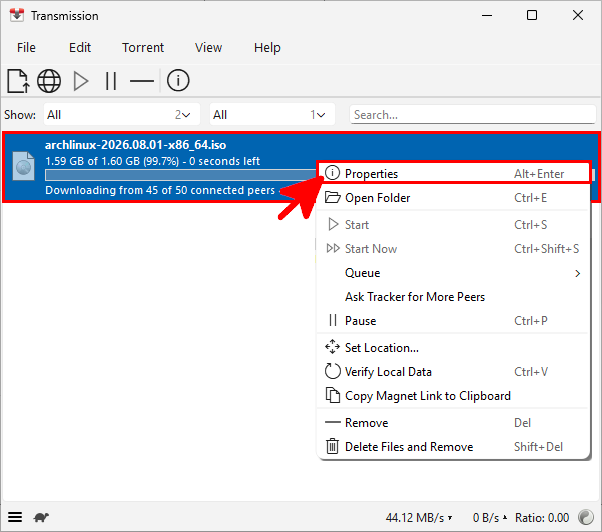
Task: Select the Start context menu entry
Action: [453, 225]
